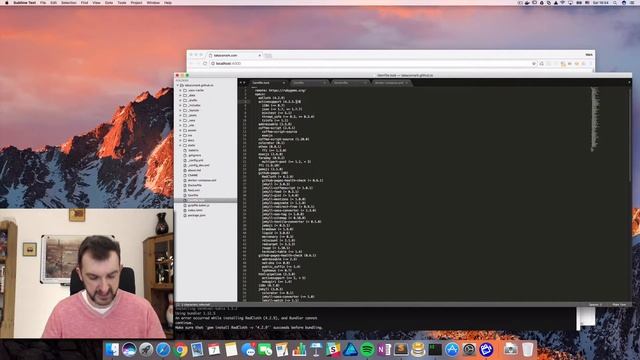Open gulpfile.babel.js from the sidebar
This screenshot has height=360, width=640.
point(198,205)
